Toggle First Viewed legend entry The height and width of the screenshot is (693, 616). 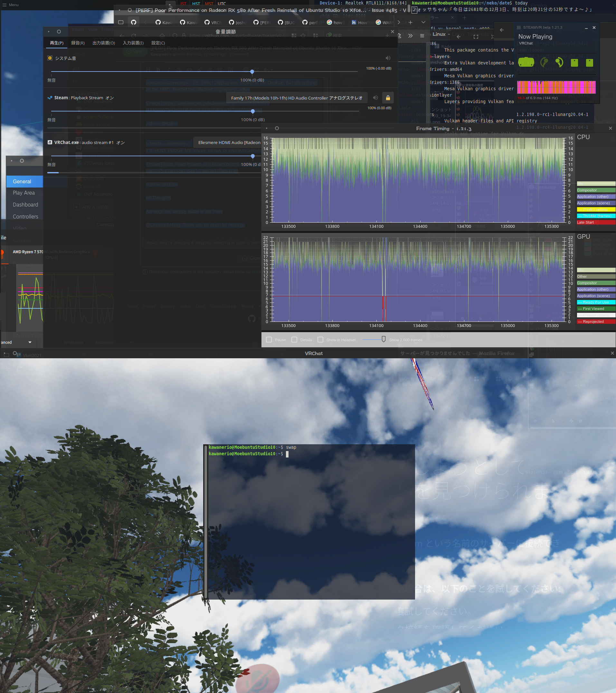click(x=596, y=309)
